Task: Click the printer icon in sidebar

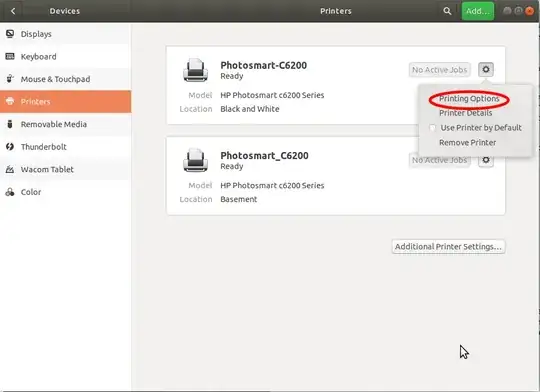Action: point(10,101)
